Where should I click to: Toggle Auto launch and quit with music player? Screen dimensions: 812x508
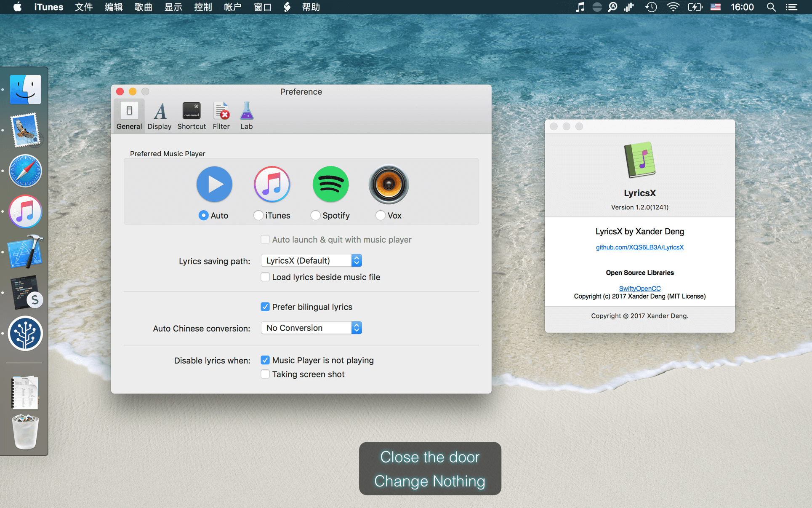[x=266, y=239]
